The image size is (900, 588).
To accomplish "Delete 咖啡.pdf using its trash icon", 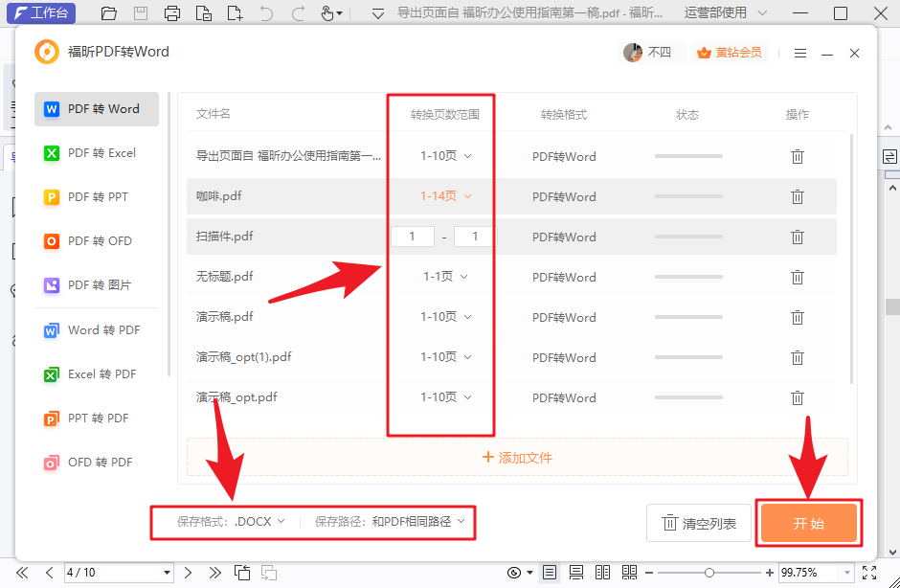I will pyautogui.click(x=798, y=196).
